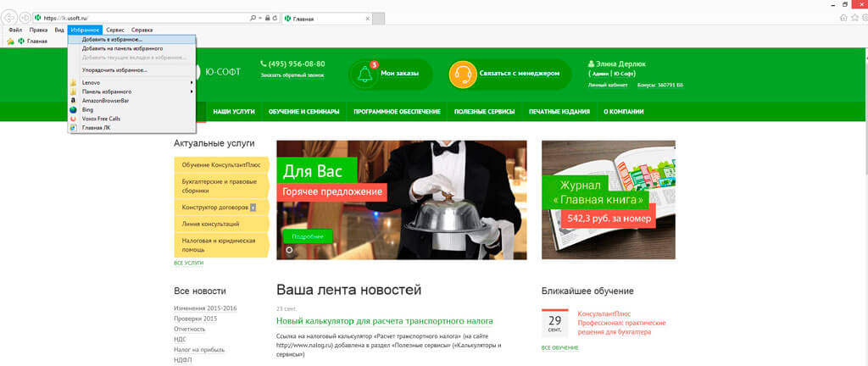Viewport: 868px width, 366px height.
Task: Click ВСЕ УСЛУГИ link
Action: click(188, 263)
